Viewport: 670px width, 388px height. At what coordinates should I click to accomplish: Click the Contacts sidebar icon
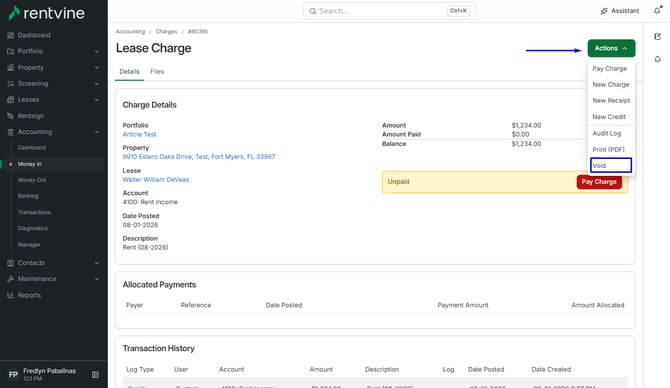click(11, 263)
